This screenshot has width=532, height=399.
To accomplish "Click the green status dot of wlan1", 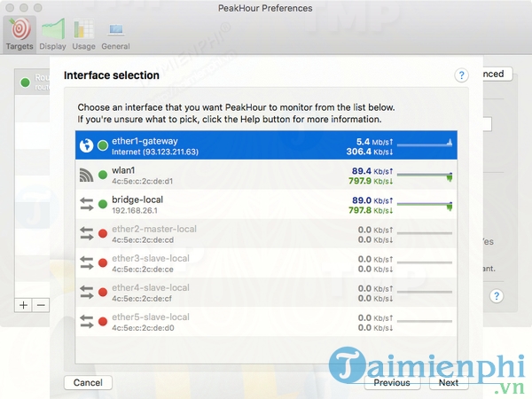I will (x=103, y=175).
